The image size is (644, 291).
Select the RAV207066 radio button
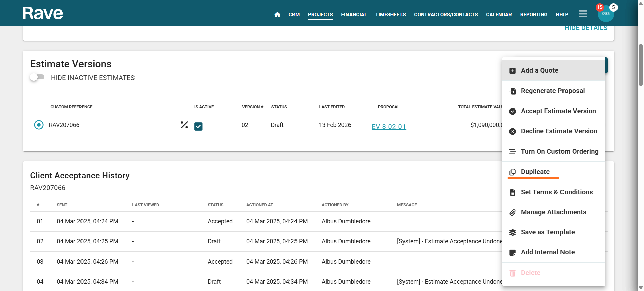39,125
